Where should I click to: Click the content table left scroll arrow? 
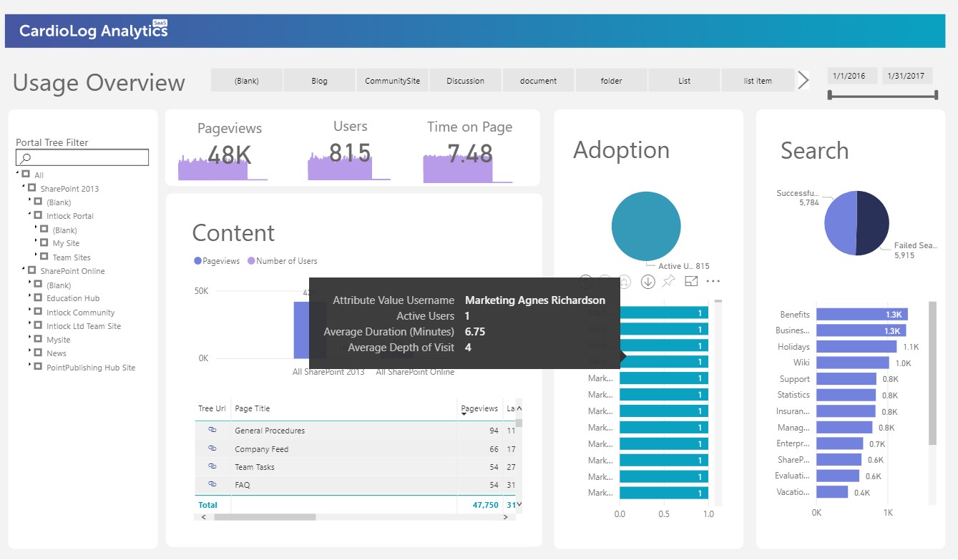204,516
